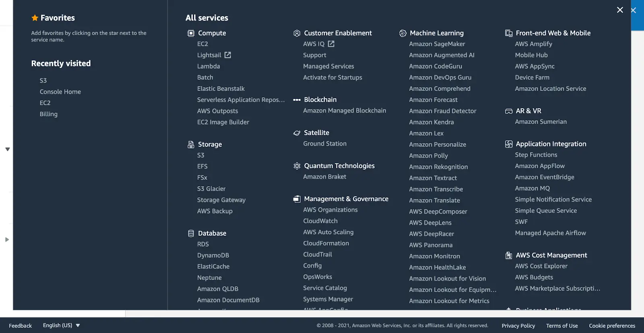
Task: Select Console Home in Recently visited
Action: (x=60, y=92)
